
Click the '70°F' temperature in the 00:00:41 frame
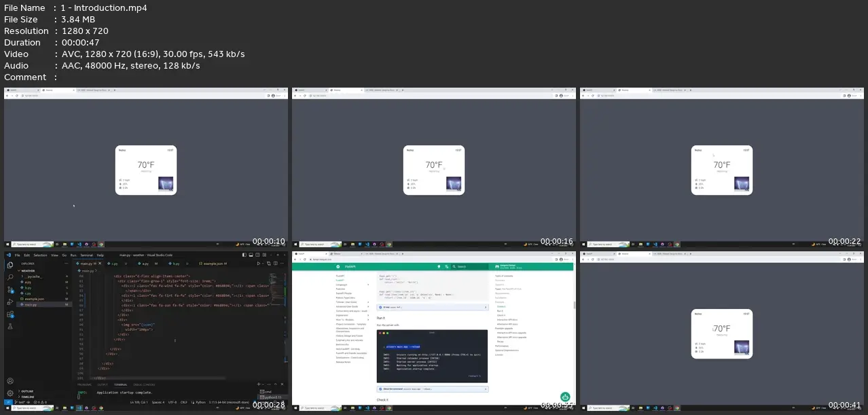coord(721,328)
